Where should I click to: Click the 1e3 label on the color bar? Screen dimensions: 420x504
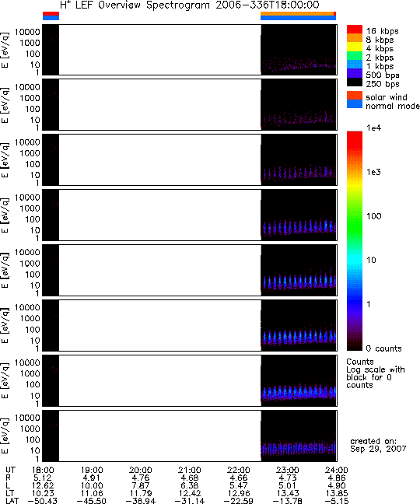[x=373, y=172]
